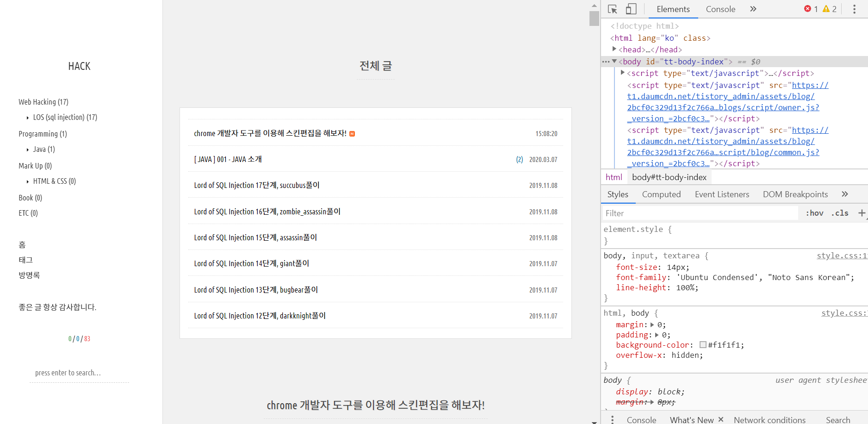Switch to the Console tab
This screenshot has width=868, height=424.
pyautogui.click(x=720, y=9)
